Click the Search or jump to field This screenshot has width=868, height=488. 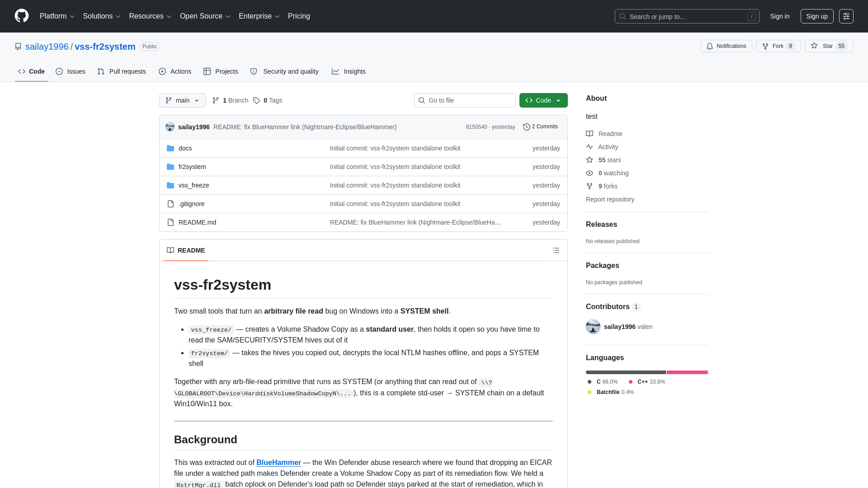click(x=687, y=16)
